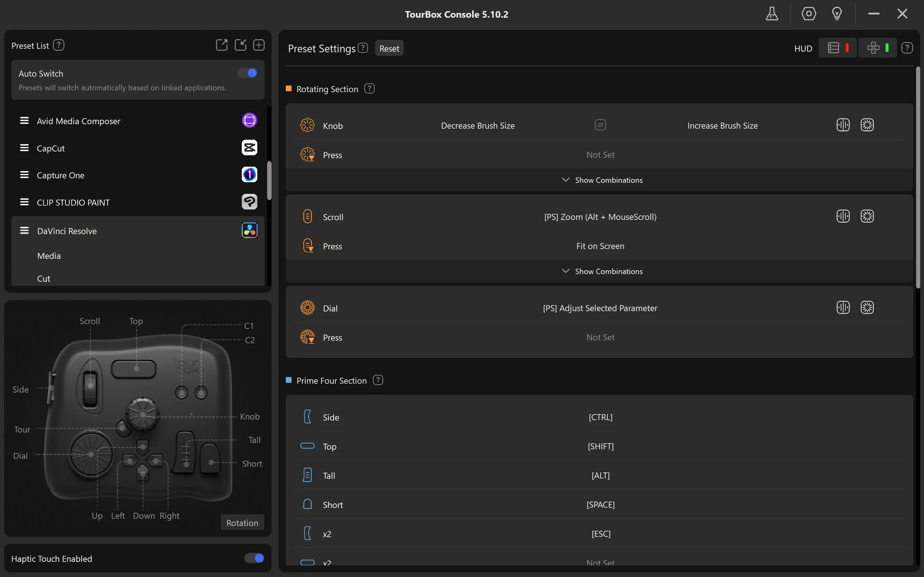
Task: Click the swap directions icon in Knob row
Action: pos(600,125)
